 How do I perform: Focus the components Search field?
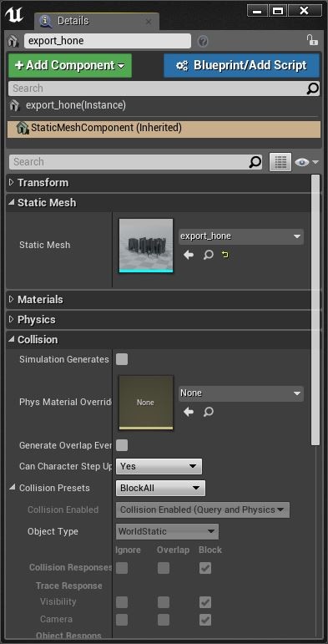click(x=157, y=89)
